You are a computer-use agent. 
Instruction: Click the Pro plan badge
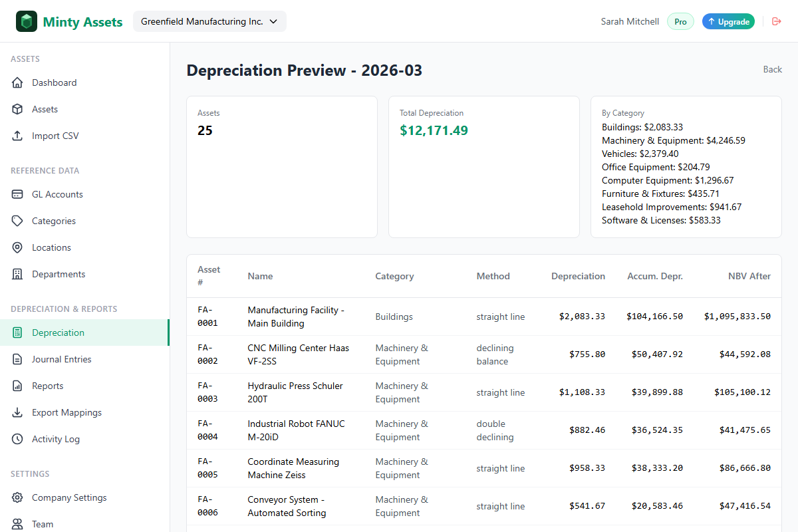tap(680, 21)
